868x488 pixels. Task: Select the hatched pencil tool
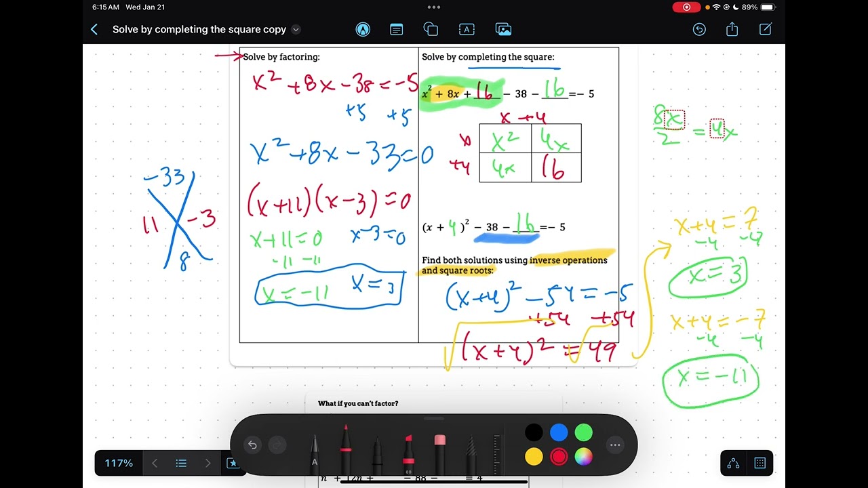471,453
